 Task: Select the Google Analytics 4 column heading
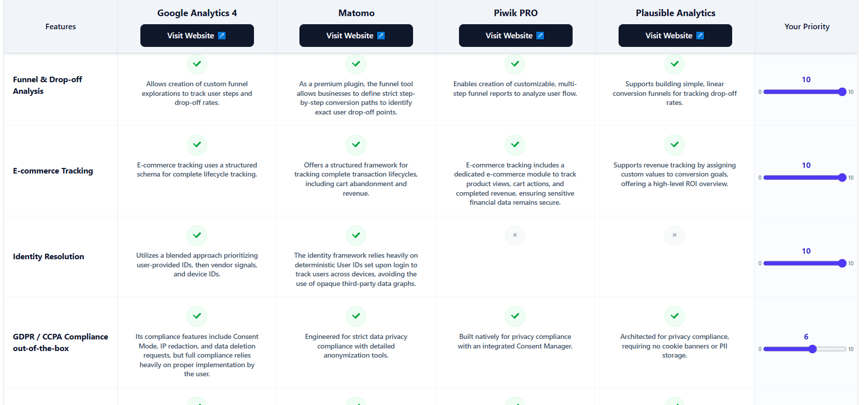[197, 13]
